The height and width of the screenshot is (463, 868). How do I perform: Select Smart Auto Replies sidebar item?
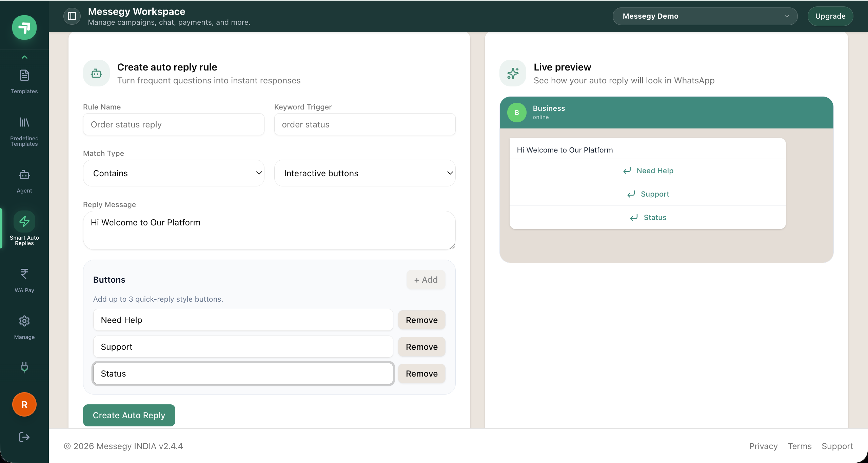(24, 228)
